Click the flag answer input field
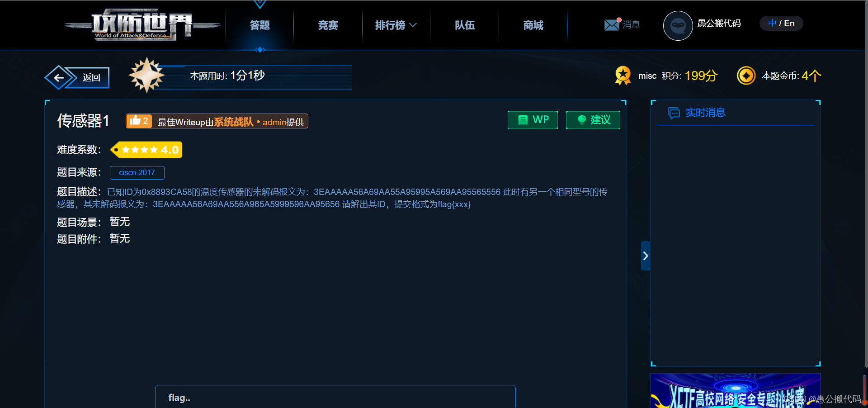 (335, 397)
